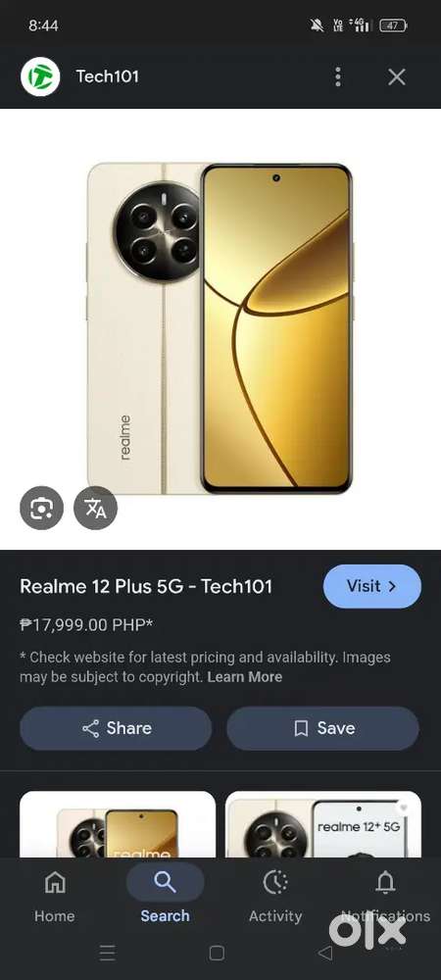This screenshot has height=980, width=441.
Task: Tap the Share button
Action: click(117, 728)
